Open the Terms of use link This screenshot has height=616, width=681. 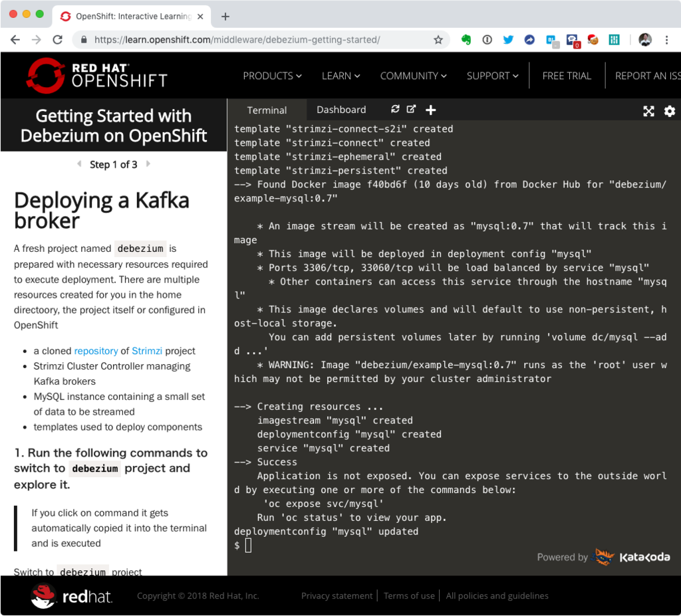pyautogui.click(x=409, y=595)
